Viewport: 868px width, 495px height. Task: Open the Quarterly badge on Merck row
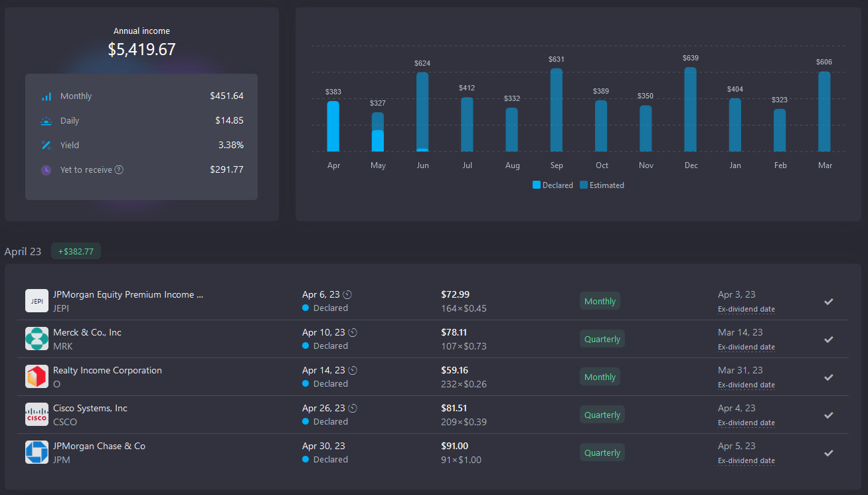tap(602, 338)
